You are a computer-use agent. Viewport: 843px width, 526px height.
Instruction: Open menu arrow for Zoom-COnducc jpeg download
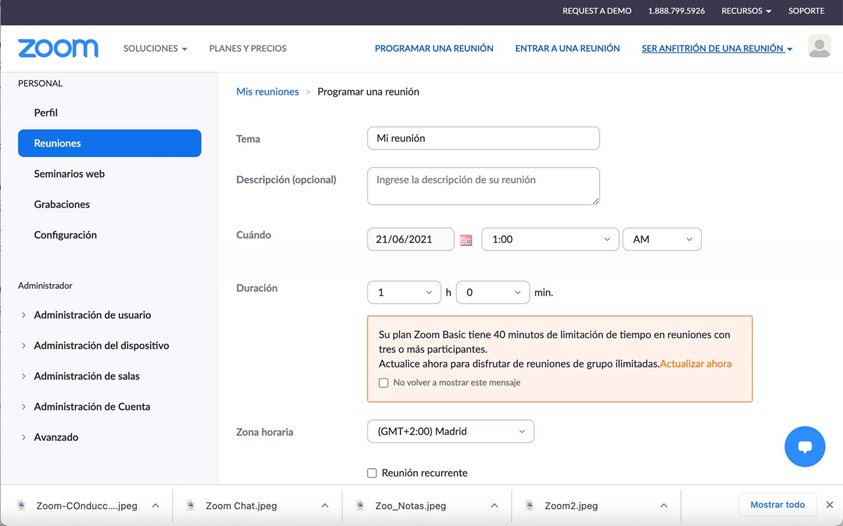(155, 505)
